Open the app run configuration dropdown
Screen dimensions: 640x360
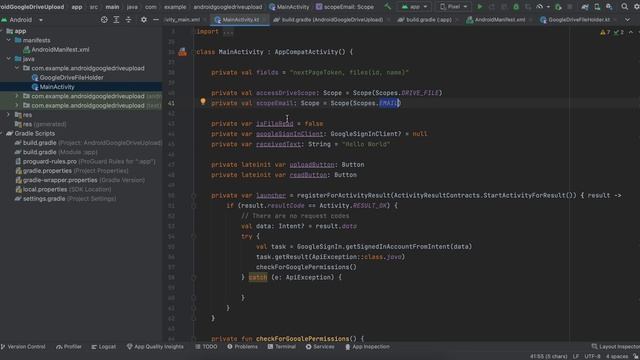coord(414,7)
